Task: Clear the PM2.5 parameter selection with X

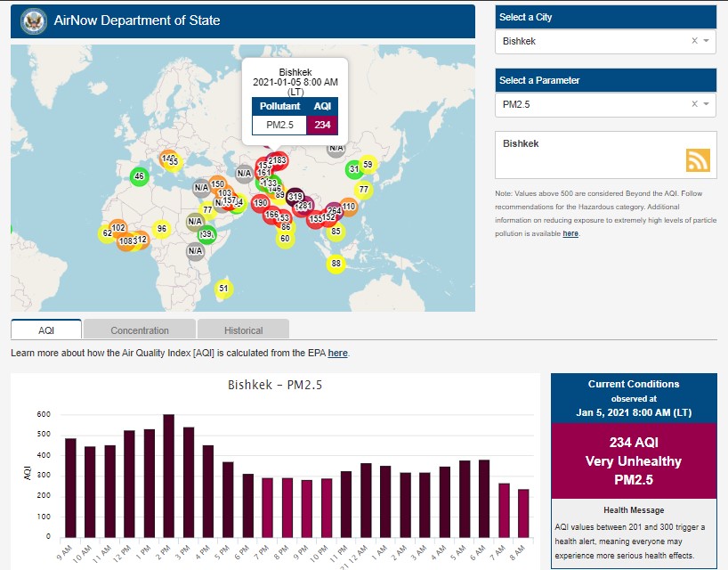Action: (694, 105)
